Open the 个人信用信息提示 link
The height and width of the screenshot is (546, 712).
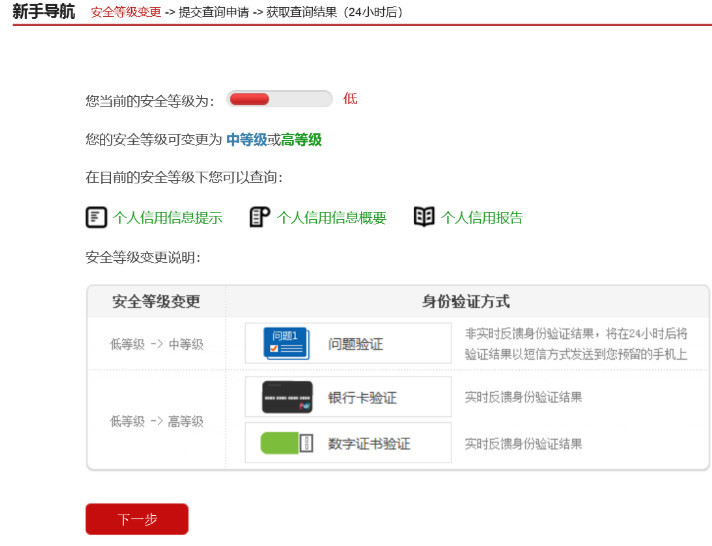168,218
